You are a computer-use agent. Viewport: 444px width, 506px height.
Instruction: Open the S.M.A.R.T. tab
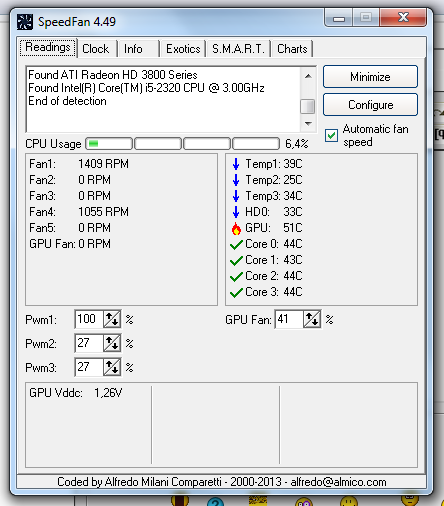(238, 49)
